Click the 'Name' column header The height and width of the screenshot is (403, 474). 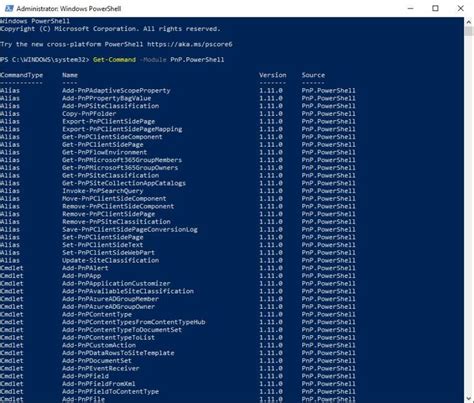tap(70, 75)
